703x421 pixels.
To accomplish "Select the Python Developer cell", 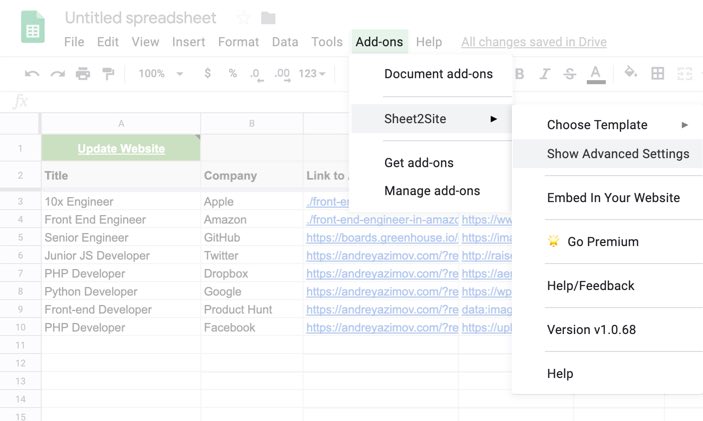I will pos(121,291).
